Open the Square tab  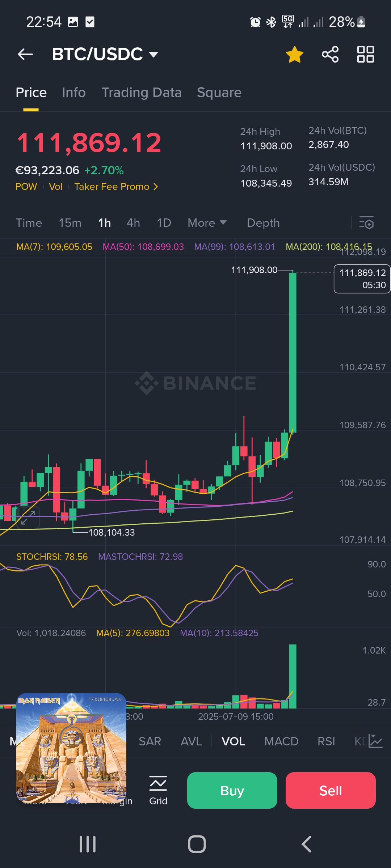coord(219,93)
